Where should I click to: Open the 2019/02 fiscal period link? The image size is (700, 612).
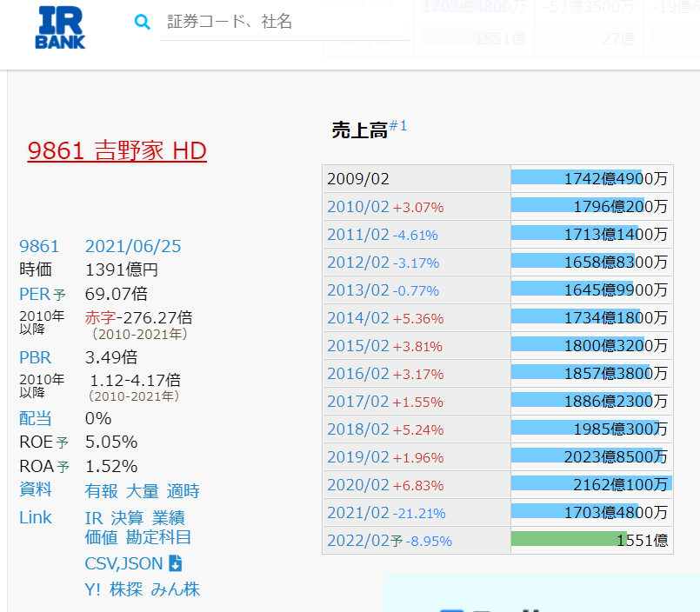358,457
